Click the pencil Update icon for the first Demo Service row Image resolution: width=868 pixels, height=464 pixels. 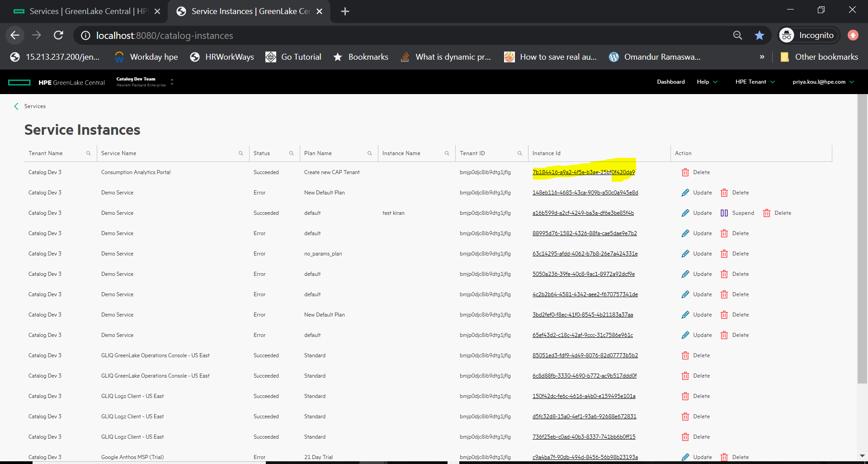685,192
